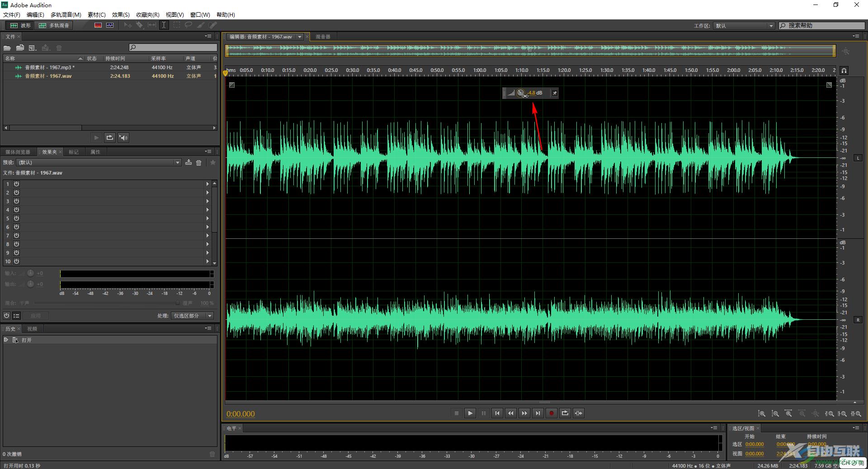The width and height of the screenshot is (868, 469).
Task: Show the spectral frequency display icon
Action: tap(98, 25)
